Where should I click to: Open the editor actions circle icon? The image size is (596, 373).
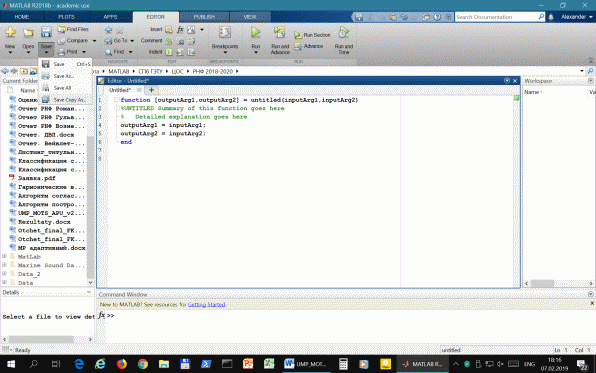[x=507, y=81]
